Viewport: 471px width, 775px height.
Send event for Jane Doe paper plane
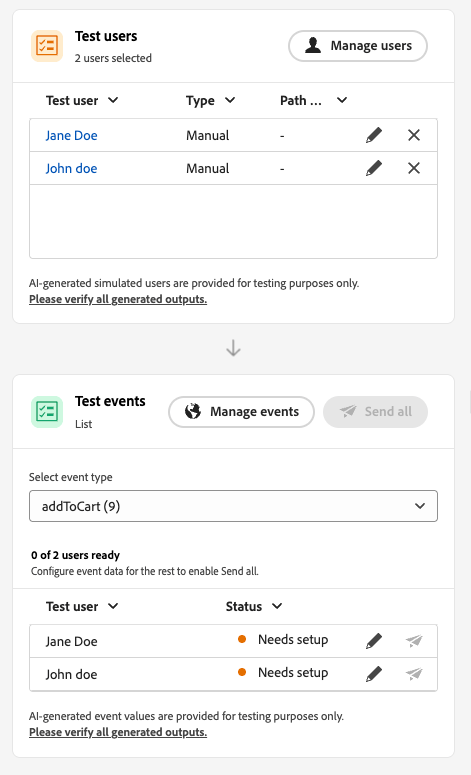pyautogui.click(x=414, y=641)
